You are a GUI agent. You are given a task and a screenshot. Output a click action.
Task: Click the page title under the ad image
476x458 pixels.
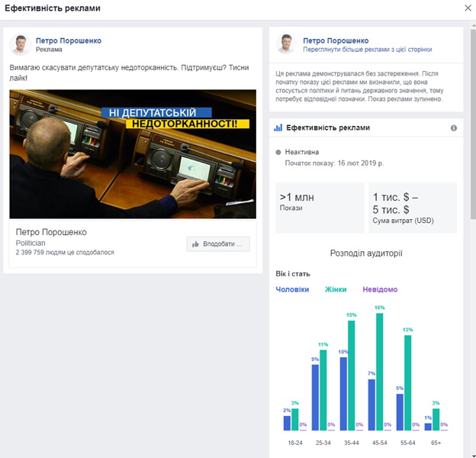point(51,232)
